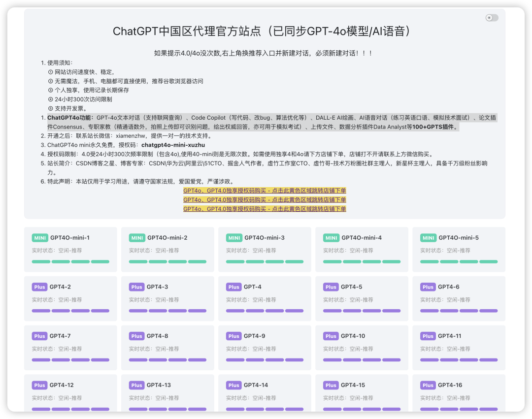532x419 pixels.
Task: Click the bold ChatGPT4o功能 label
Action: click(70, 118)
